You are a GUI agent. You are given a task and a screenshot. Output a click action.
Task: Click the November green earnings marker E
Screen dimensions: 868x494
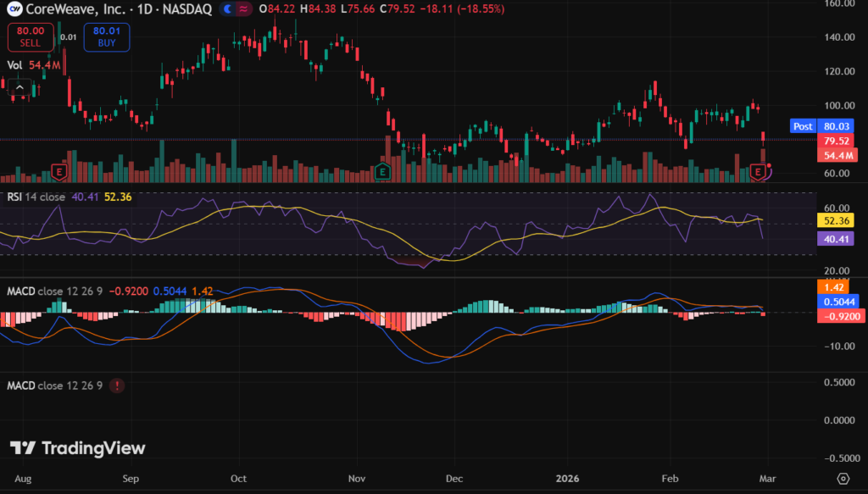(382, 172)
